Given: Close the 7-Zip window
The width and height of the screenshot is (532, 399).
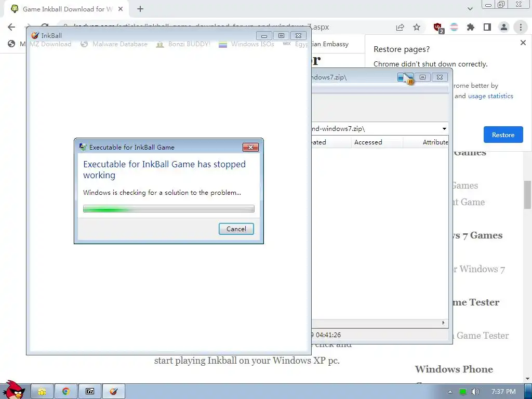Looking at the screenshot, I should point(440,77).
